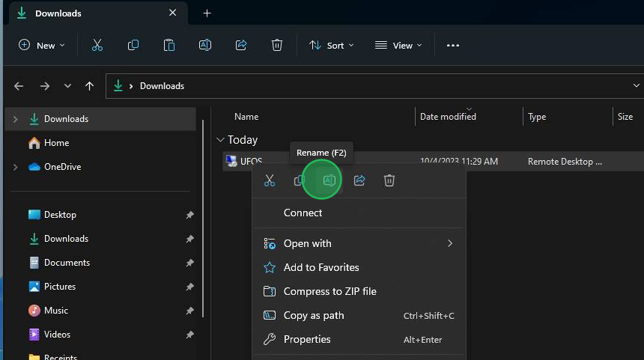Viewport: 644px width, 360px height.
Task: Click the Rename icon in the top toolbar
Action: pos(205,45)
